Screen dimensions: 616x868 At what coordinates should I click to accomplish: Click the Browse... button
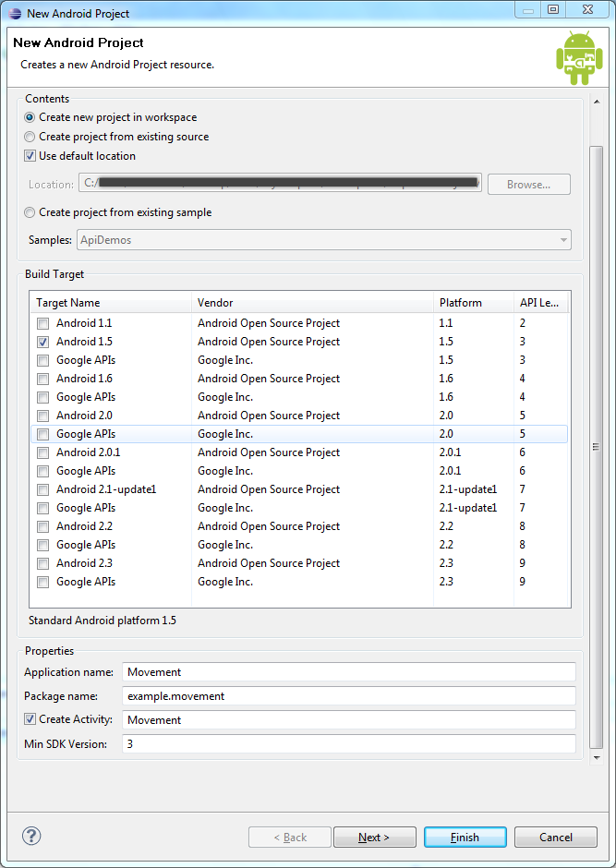pos(528,185)
